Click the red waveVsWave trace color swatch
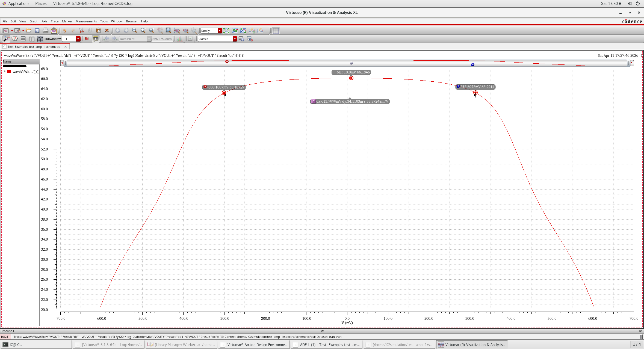The width and height of the screenshot is (644, 349). click(9, 72)
